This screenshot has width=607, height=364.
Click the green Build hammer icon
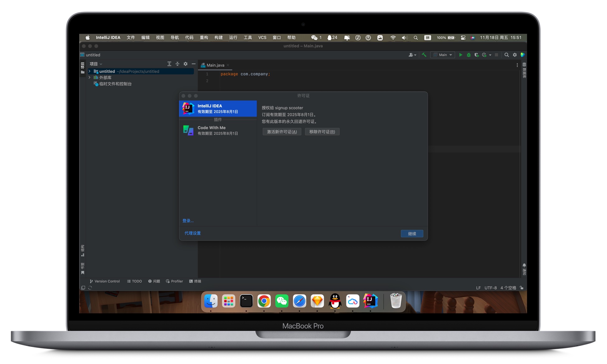pos(424,55)
